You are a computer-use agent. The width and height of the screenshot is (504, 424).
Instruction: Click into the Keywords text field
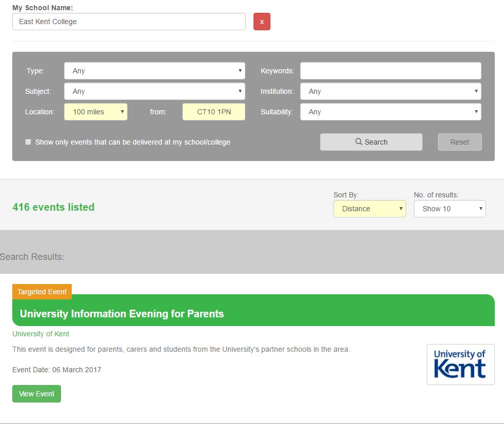coord(390,71)
